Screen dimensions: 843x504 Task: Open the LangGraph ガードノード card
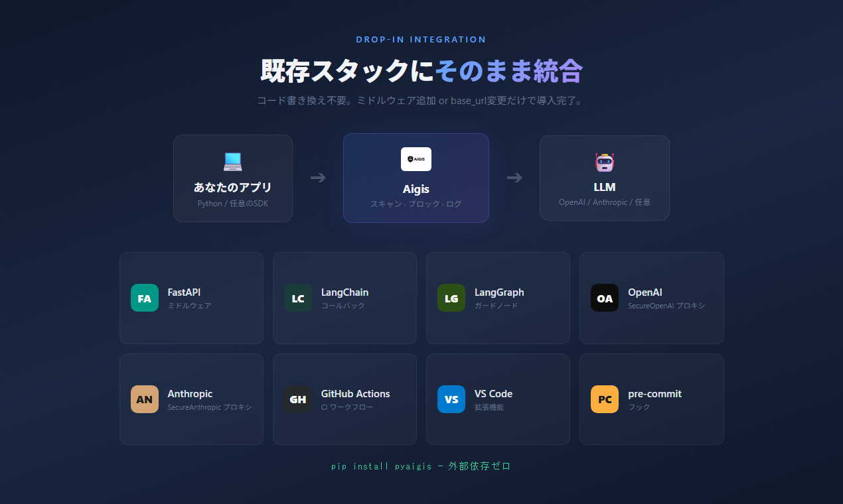click(498, 298)
